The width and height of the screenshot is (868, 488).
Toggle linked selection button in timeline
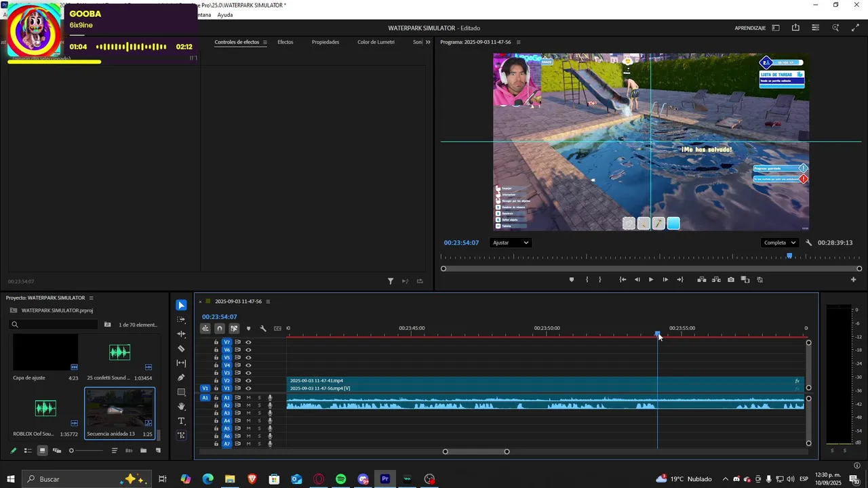(234, 329)
